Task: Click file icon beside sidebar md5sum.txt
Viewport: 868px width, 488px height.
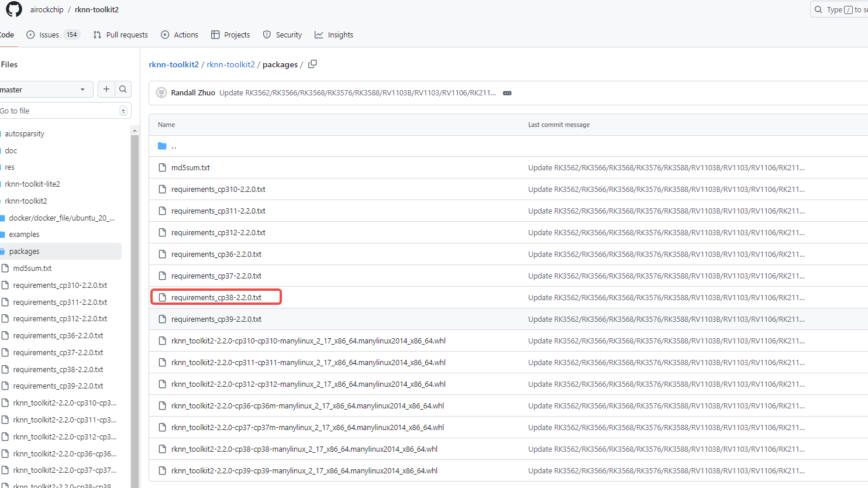Action: [5, 268]
